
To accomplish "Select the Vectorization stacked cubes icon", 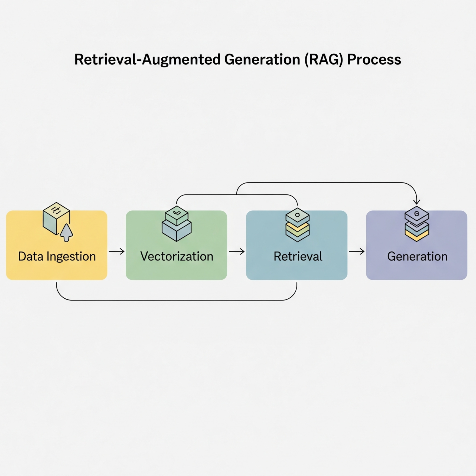I will [x=177, y=224].
